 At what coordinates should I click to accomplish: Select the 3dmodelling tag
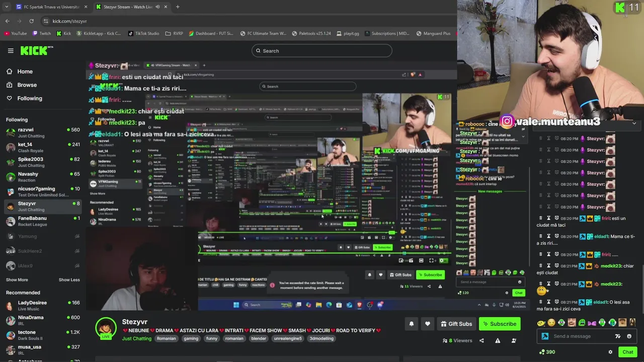321,339
